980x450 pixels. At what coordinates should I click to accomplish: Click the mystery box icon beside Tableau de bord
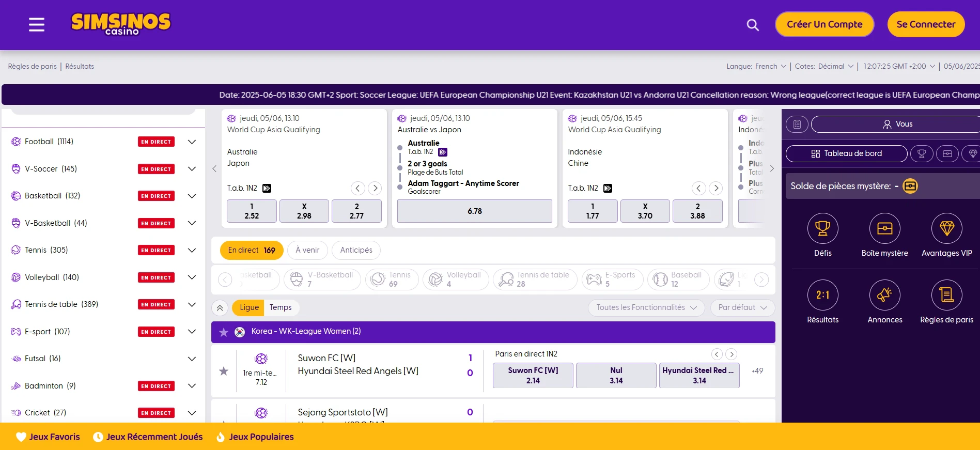pos(947,153)
